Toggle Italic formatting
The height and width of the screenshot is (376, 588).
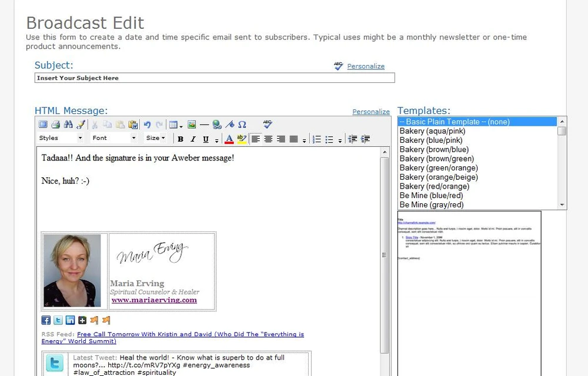coord(193,139)
